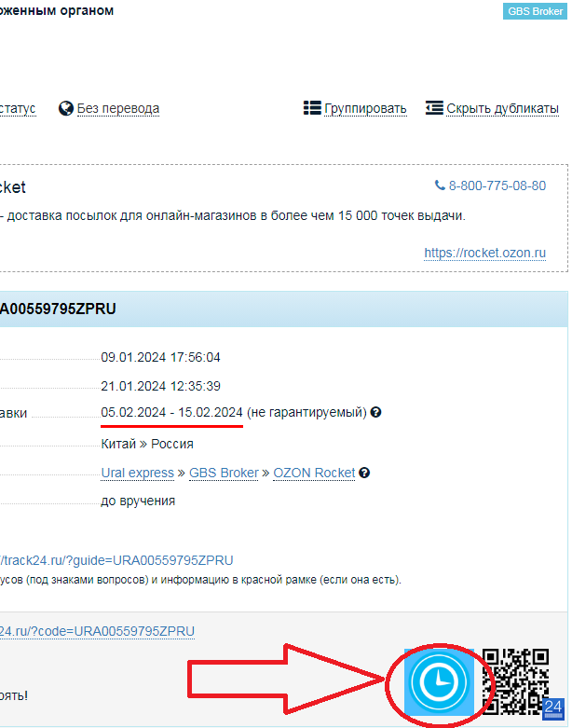The height and width of the screenshot is (728, 572).
Task: Click the Скрыть дубликаты indent icon
Action: [x=434, y=108]
